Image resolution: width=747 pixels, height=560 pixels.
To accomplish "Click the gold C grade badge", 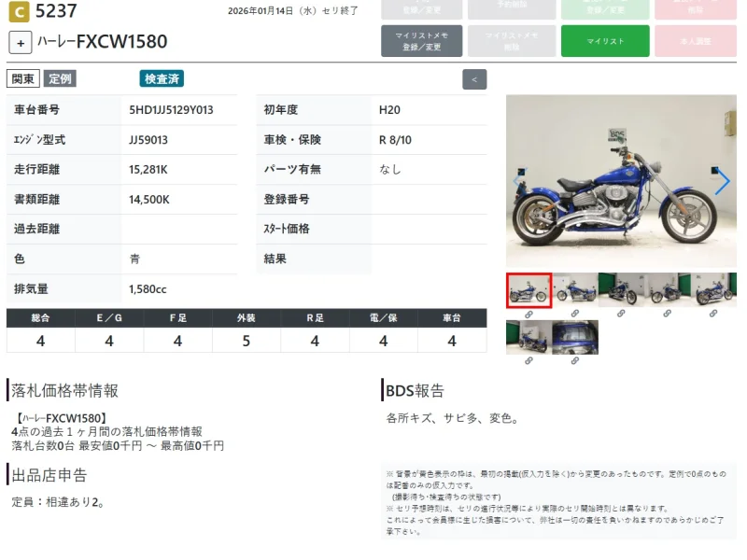I will click(19, 12).
